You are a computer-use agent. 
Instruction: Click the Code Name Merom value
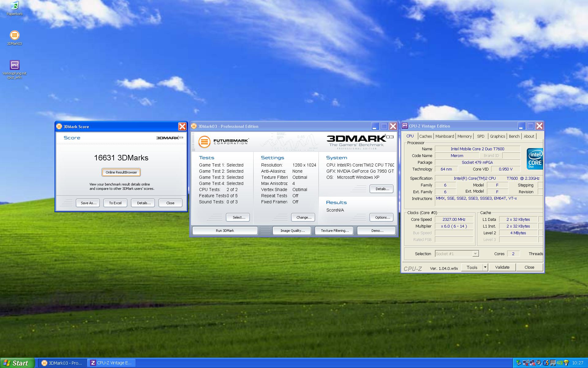point(457,156)
